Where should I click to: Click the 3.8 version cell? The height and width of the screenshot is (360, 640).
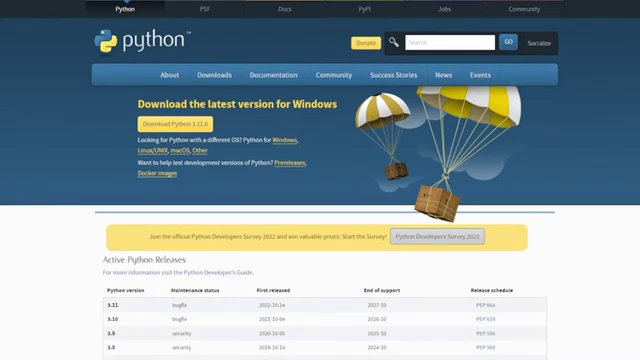click(x=111, y=348)
